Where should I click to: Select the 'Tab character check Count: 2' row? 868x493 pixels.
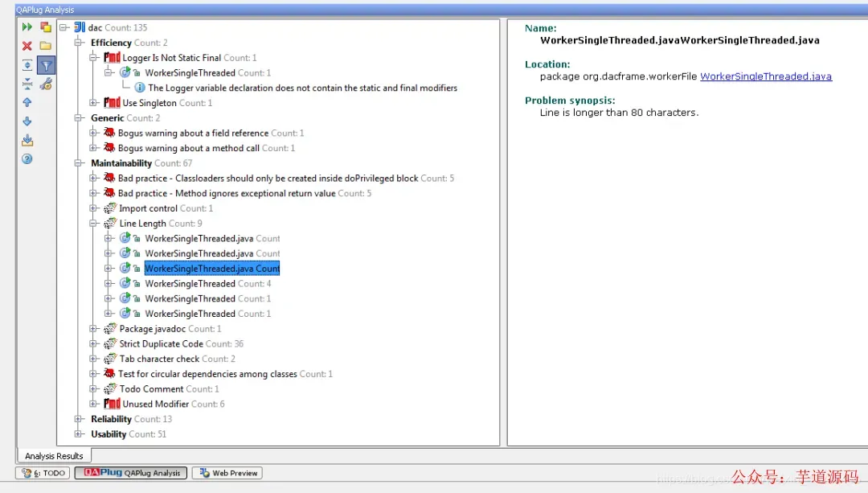coord(177,359)
